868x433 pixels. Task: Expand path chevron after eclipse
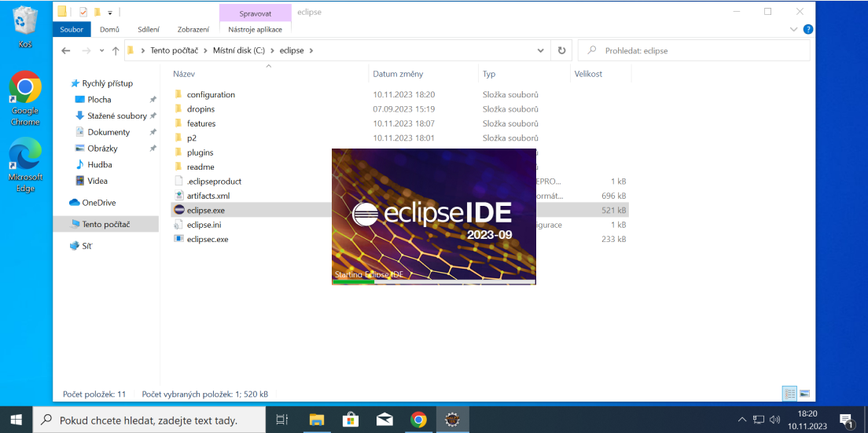click(x=311, y=50)
